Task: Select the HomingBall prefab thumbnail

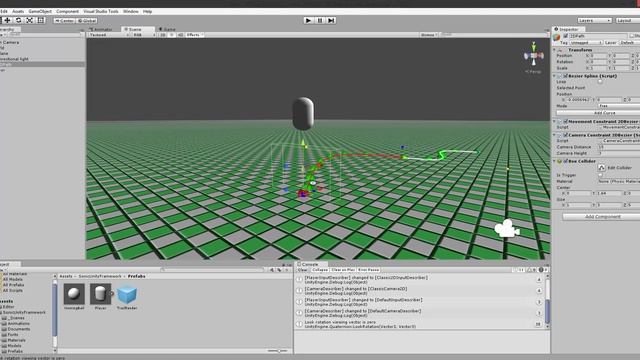Action: click(74, 294)
